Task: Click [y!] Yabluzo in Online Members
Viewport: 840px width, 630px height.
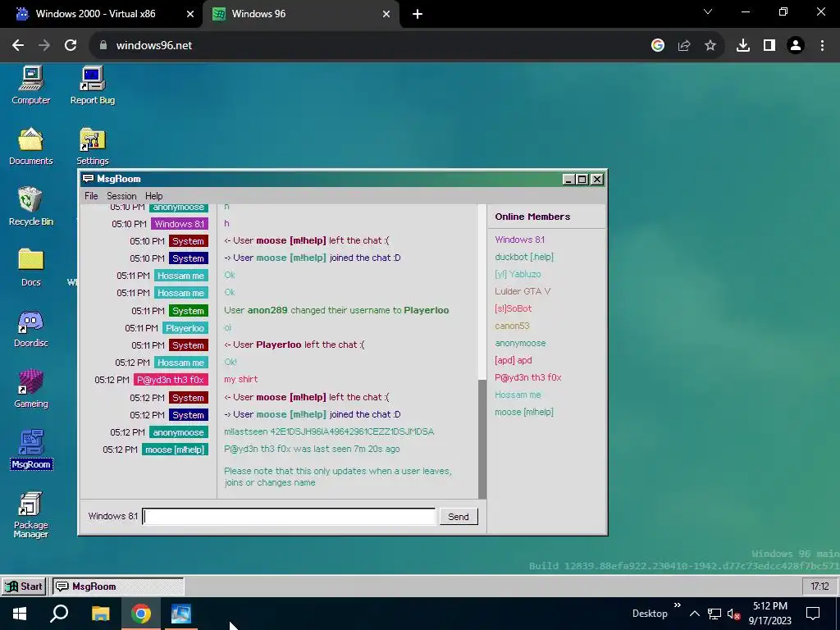Action: click(518, 274)
